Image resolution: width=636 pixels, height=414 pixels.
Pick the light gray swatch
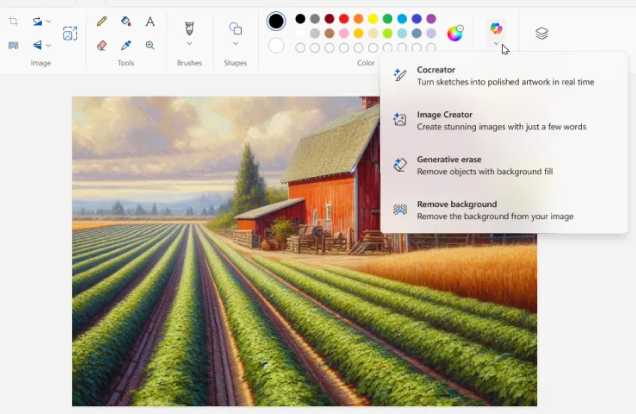pos(315,33)
